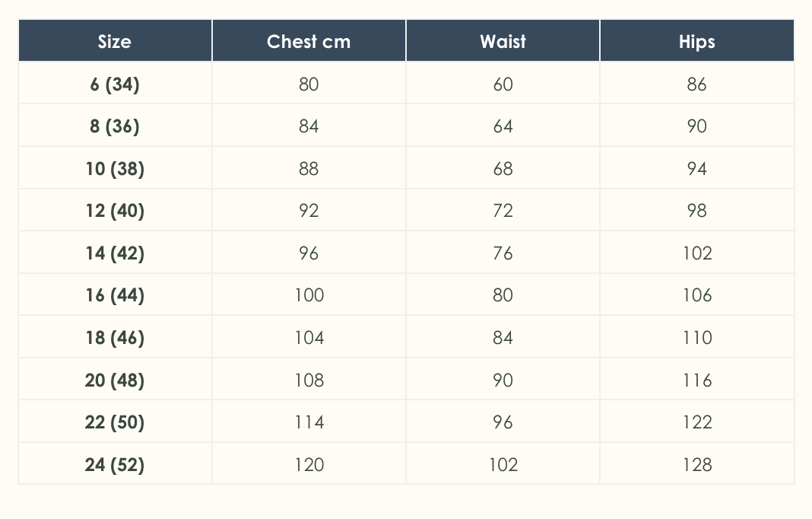Click the 16 (44) size cell
Screen dimensions: 812x519
coord(115,295)
